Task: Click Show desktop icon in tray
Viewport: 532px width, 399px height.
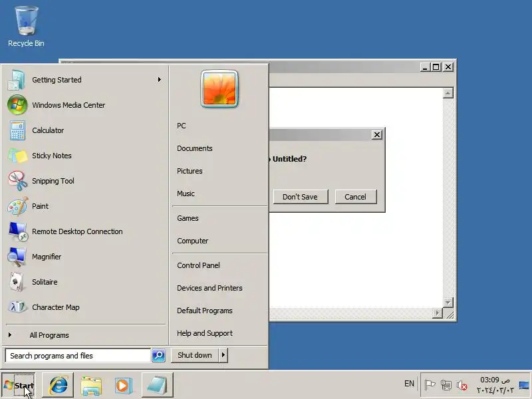Action: point(524,385)
